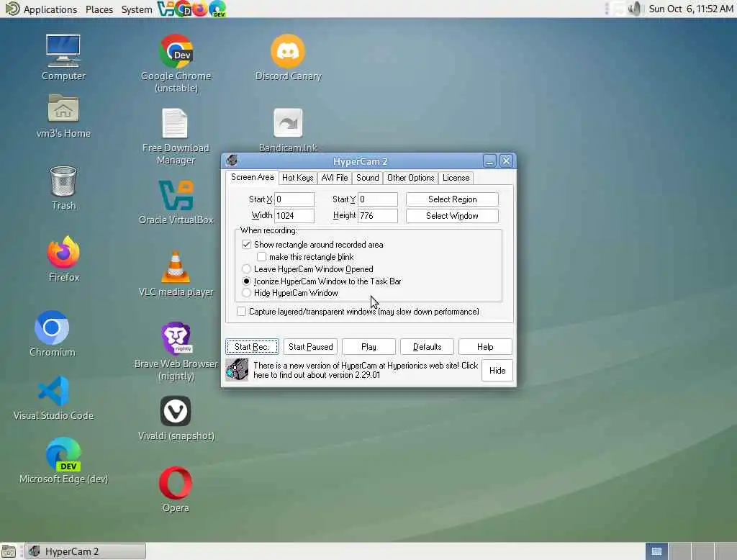
Task: Click the Height input field
Action: 378,216
